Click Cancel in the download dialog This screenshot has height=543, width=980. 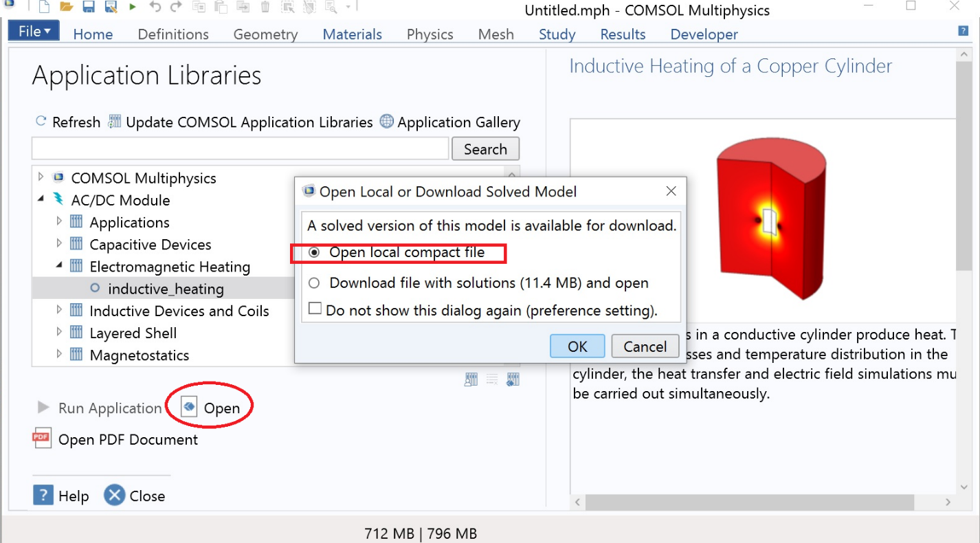645,346
